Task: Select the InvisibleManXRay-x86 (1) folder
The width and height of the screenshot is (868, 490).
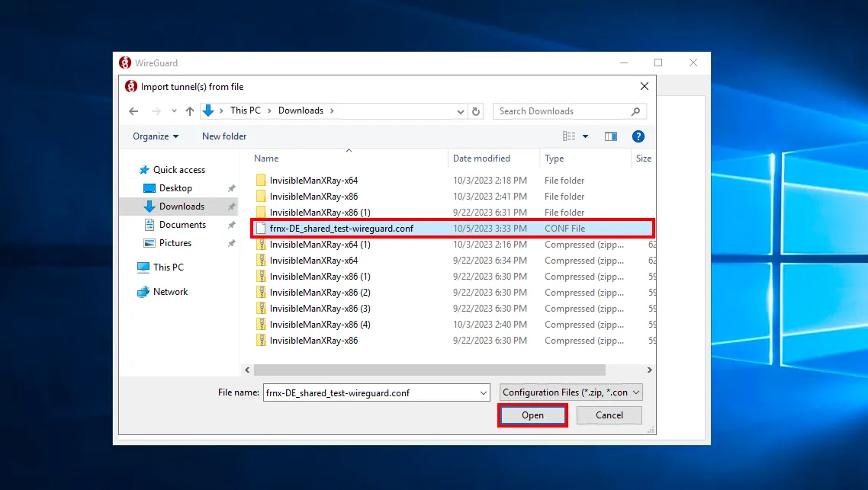Action: coord(320,213)
